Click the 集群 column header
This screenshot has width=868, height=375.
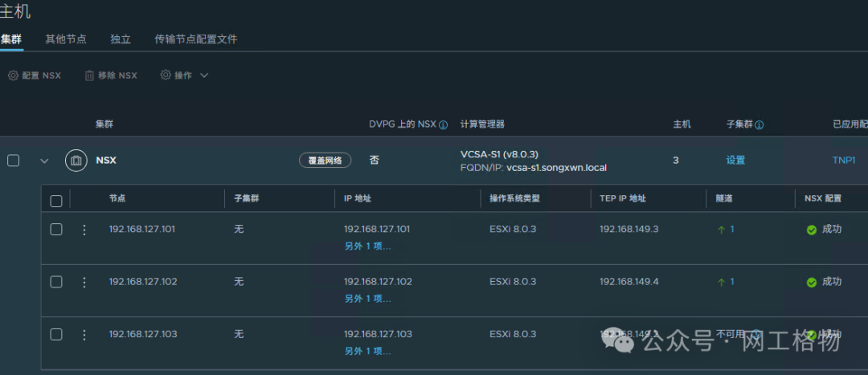click(104, 124)
